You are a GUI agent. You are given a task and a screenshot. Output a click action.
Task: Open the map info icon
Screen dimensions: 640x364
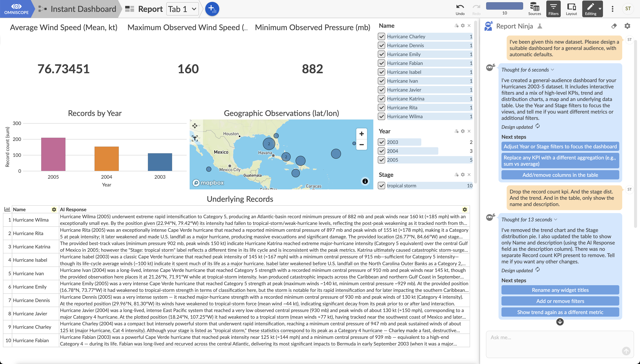[365, 181]
